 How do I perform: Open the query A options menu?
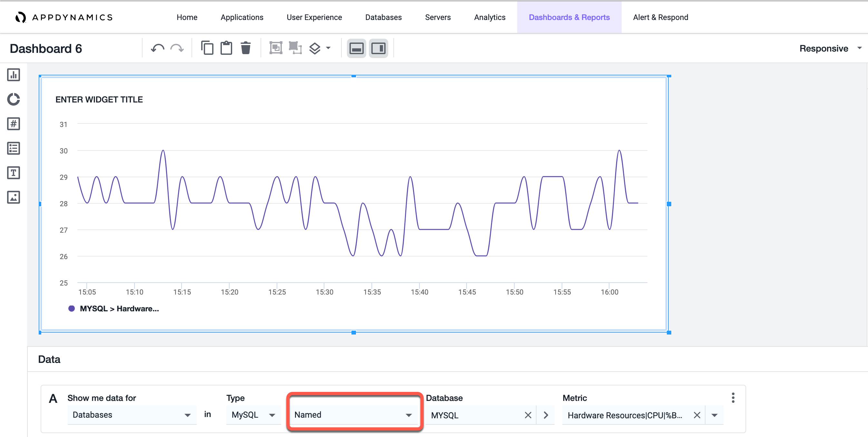click(733, 398)
